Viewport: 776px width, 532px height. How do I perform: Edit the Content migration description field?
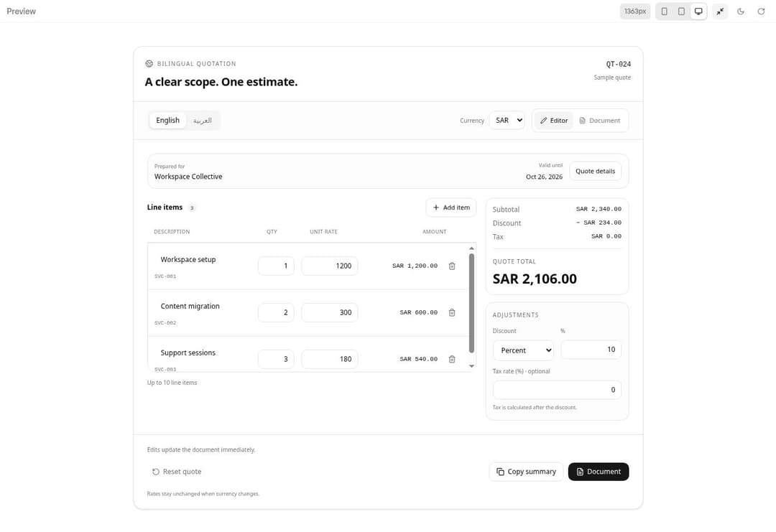click(203, 306)
